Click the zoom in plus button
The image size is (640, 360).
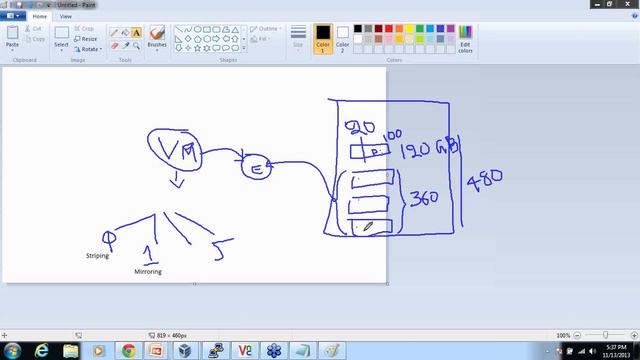(x=634, y=335)
